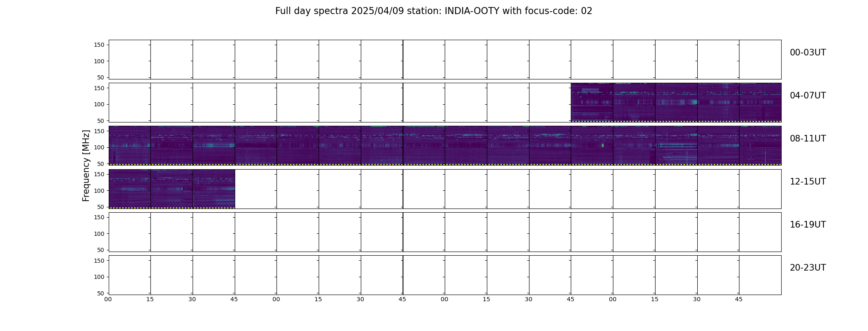Viewport: 868px width, 331px height.
Task: Click the 09:45 UT spectrogram in 08-11UT row
Action: coord(424,146)
